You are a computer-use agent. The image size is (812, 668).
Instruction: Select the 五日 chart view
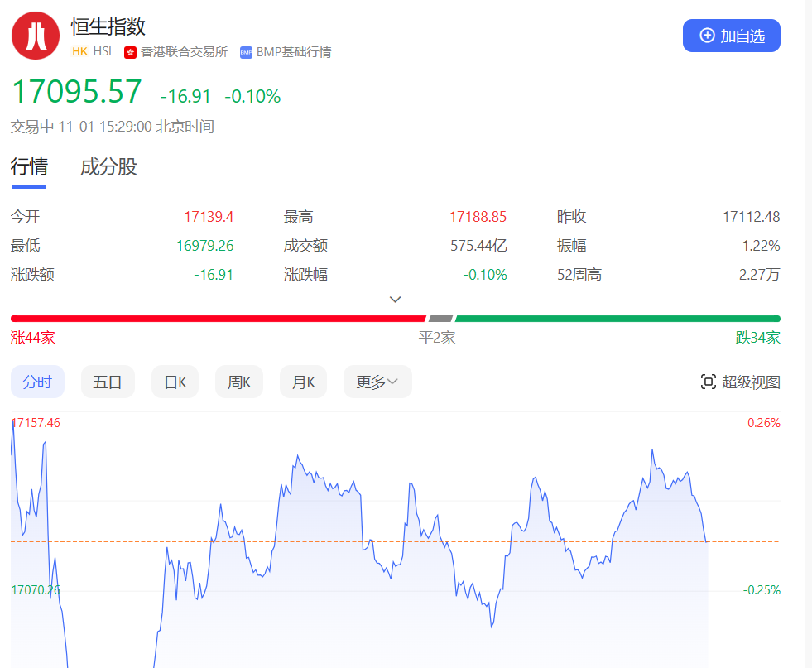pyautogui.click(x=108, y=382)
